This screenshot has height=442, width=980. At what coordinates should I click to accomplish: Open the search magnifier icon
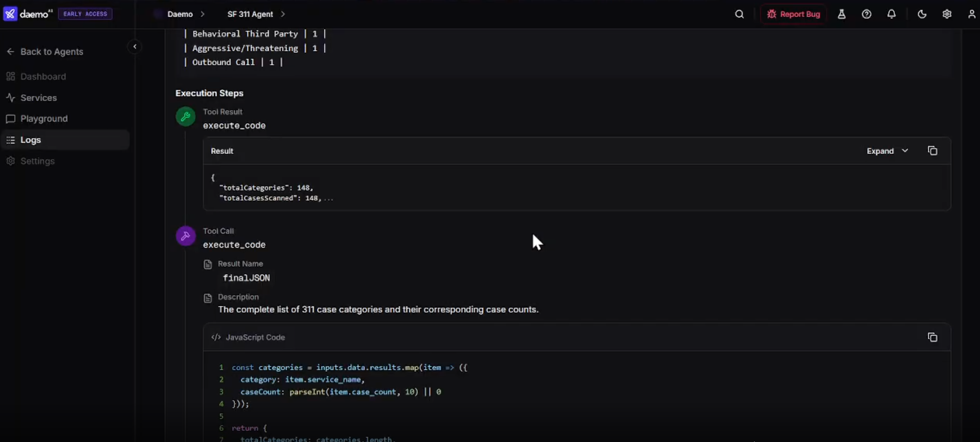[739, 14]
